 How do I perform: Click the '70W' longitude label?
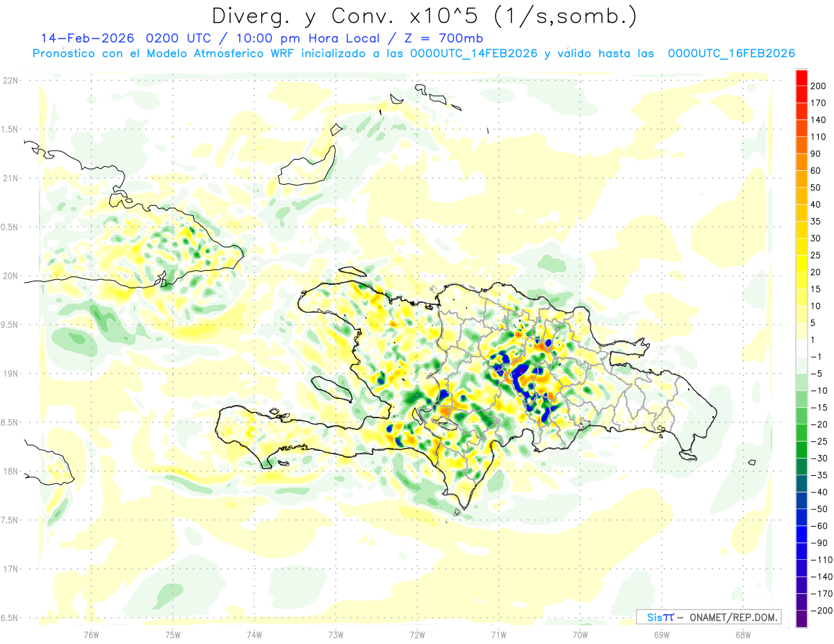pyautogui.click(x=580, y=634)
